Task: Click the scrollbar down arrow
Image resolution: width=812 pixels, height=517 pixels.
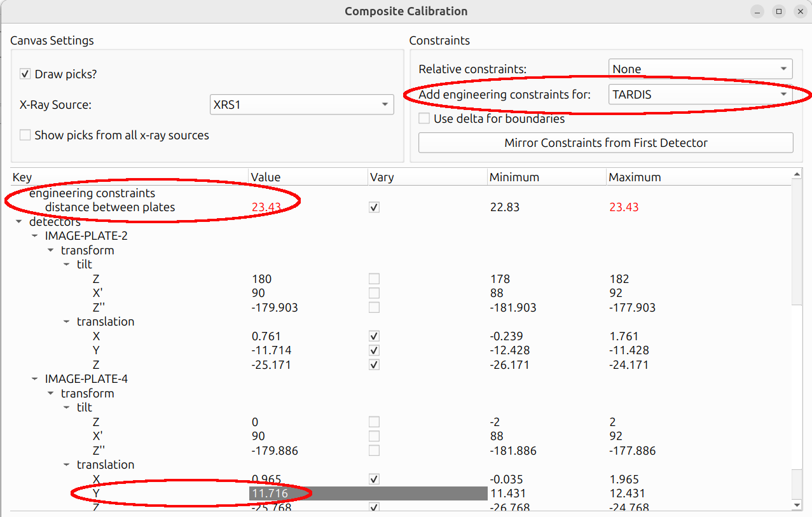Action: click(x=797, y=505)
